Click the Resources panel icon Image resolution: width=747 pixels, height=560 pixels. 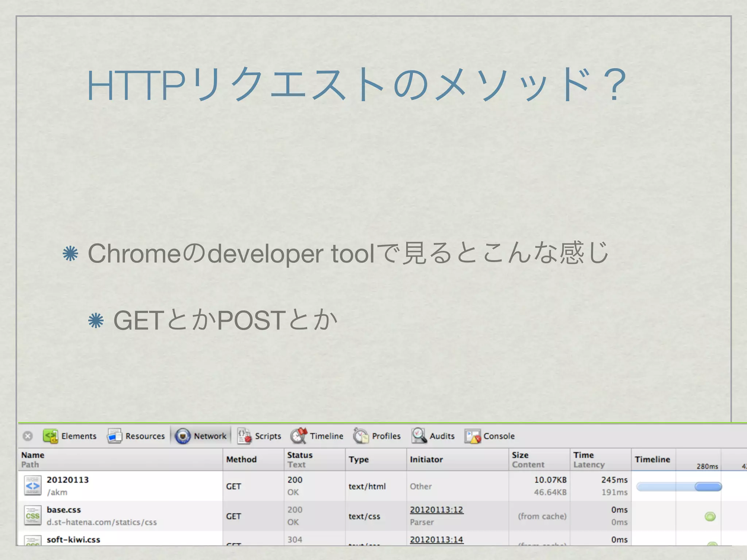[x=115, y=436]
